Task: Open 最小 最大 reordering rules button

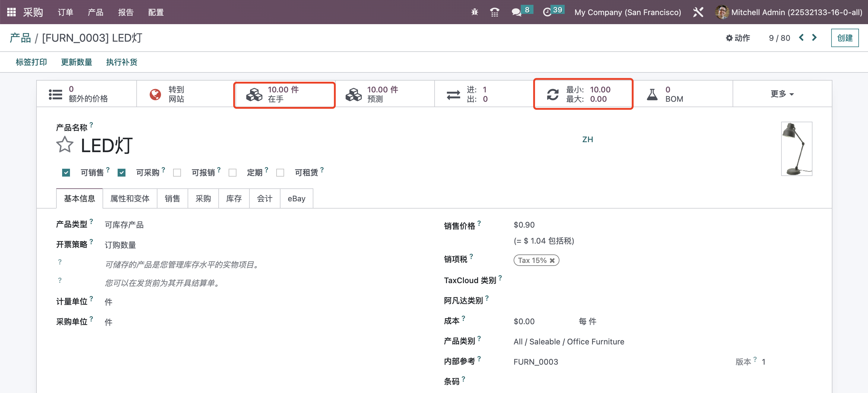Action: 583,94
